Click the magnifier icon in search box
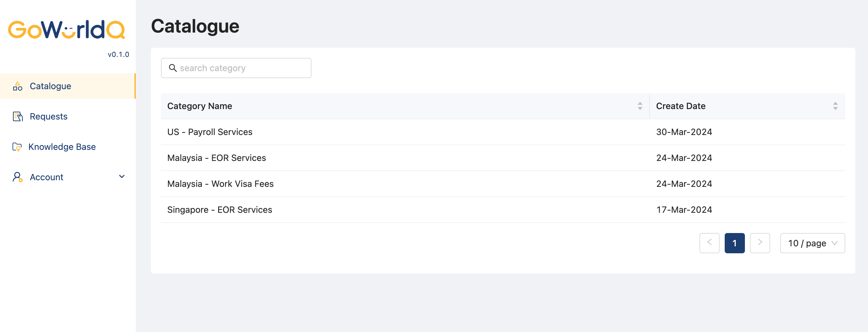 tap(173, 68)
